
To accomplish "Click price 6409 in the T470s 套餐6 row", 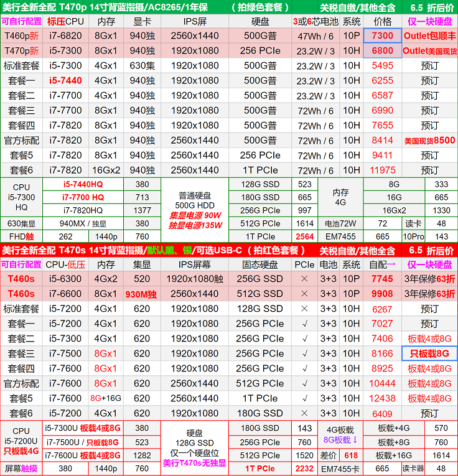I will [383, 413].
